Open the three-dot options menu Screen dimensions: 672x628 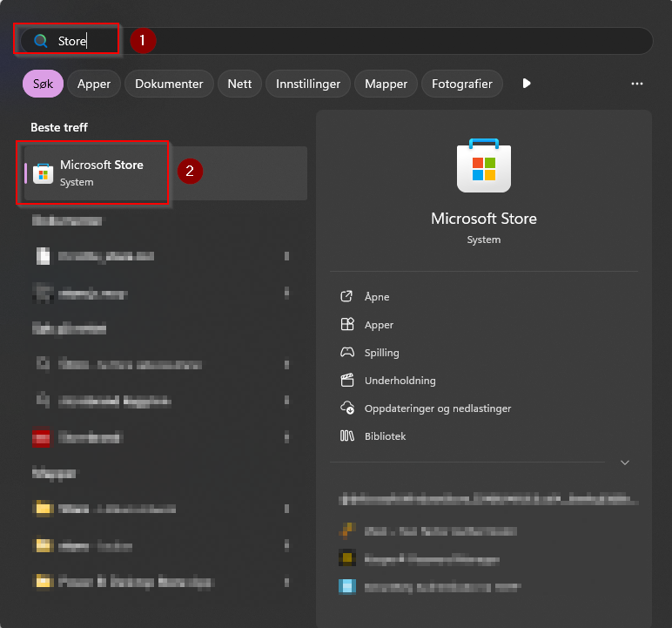click(637, 84)
